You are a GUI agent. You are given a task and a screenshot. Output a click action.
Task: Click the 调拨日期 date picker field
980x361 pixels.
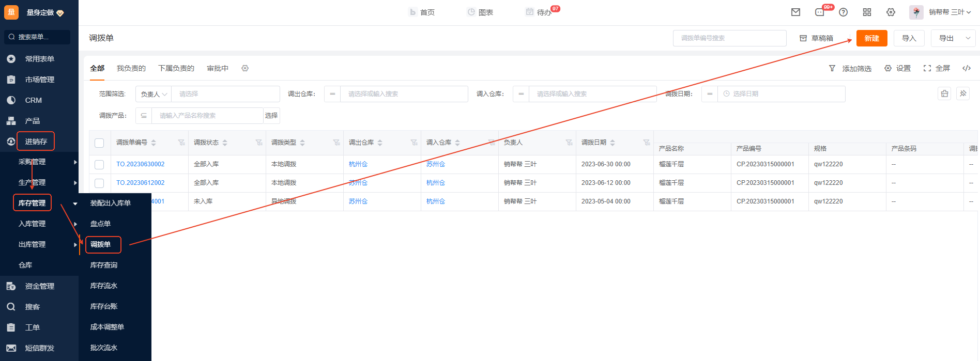(781, 94)
